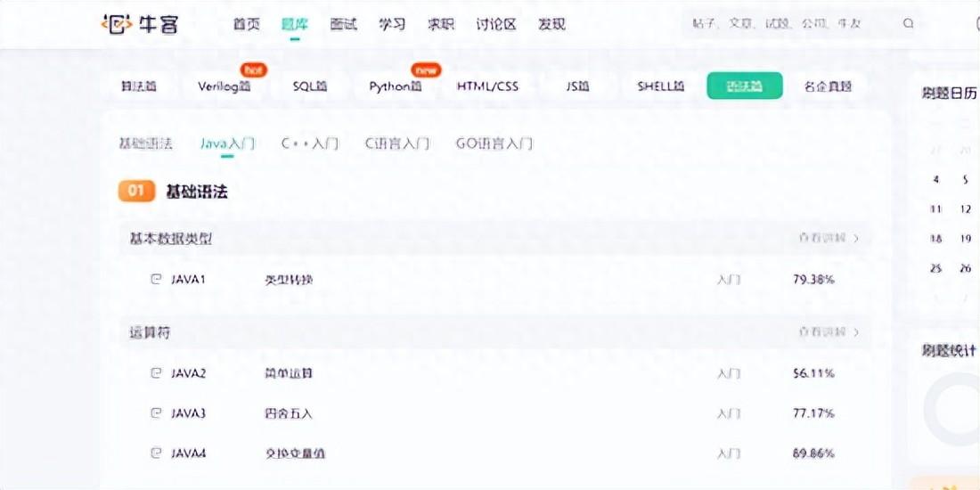Open 查看讲解 for 运算符
This screenshot has height=490, width=980.
click(829, 332)
